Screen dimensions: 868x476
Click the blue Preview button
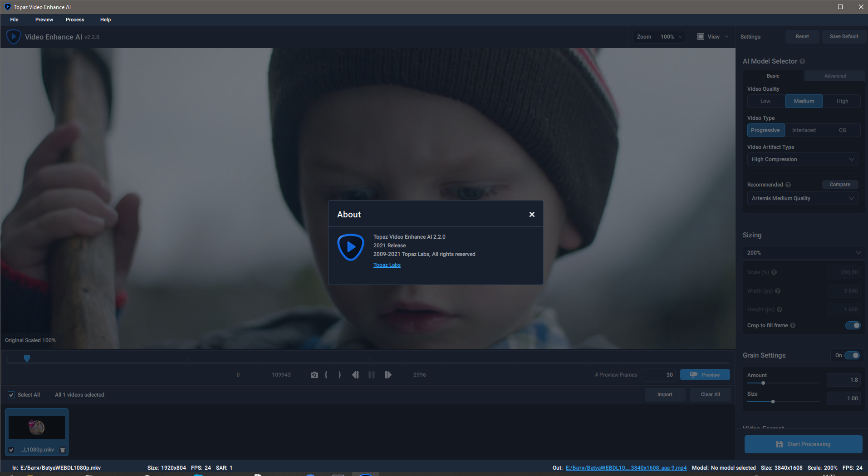click(705, 375)
